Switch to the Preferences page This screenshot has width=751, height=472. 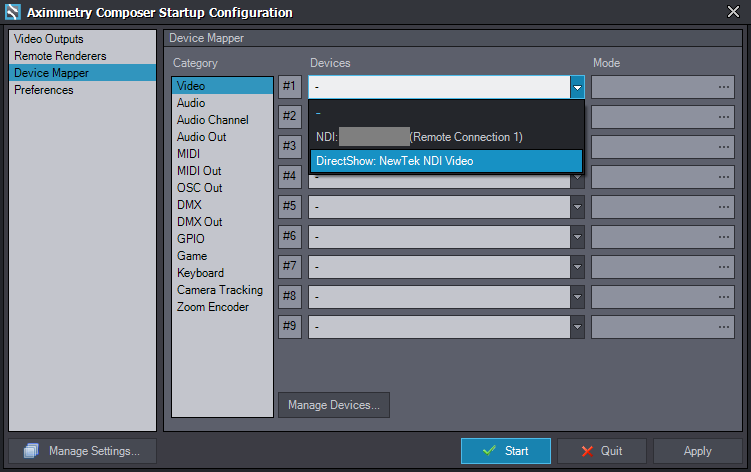point(44,90)
